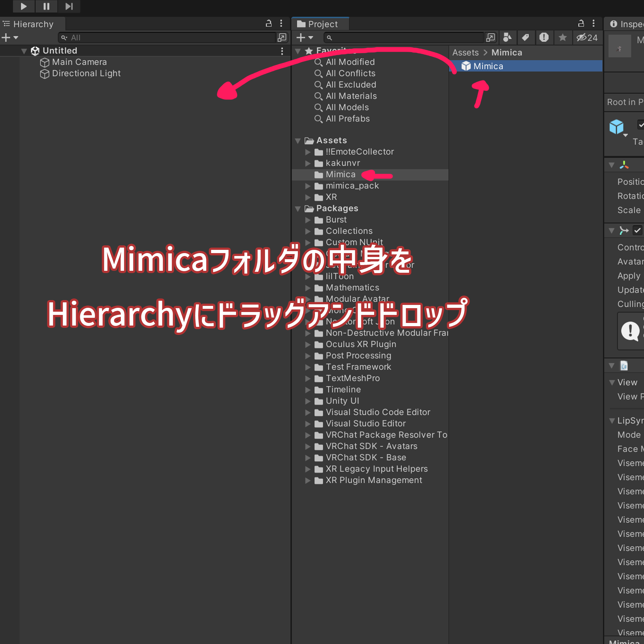This screenshot has width=644, height=644.
Task: Click the Transform gizmo icon in Inspector
Action: (x=624, y=165)
